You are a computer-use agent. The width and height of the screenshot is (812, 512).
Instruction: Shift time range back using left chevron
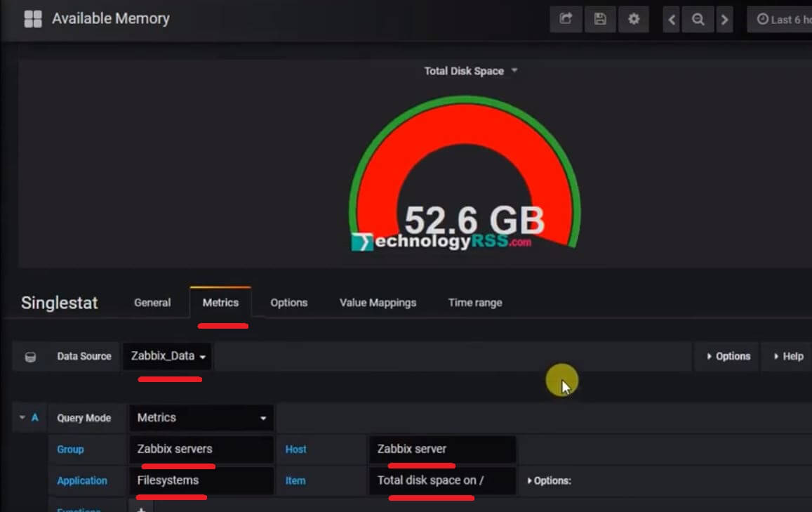pos(671,19)
